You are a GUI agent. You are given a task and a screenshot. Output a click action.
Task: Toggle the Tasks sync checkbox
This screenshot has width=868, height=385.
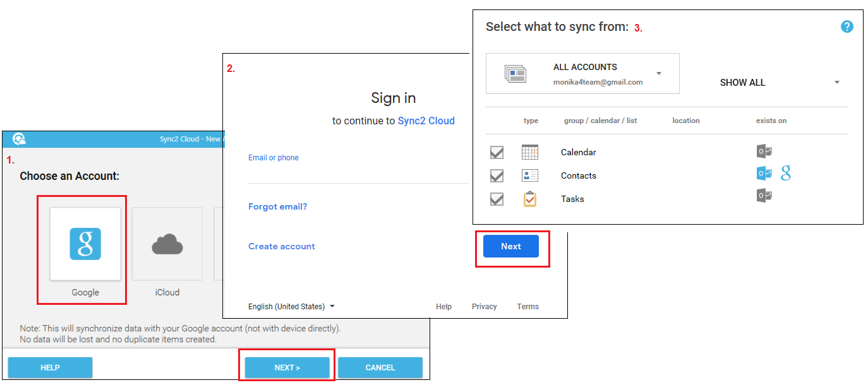[x=497, y=199]
